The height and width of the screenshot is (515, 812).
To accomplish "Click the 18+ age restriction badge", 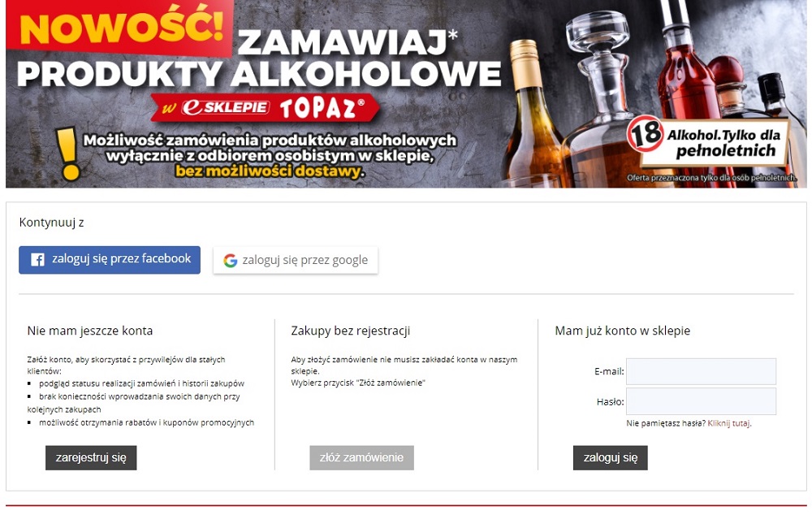I will click(646, 135).
